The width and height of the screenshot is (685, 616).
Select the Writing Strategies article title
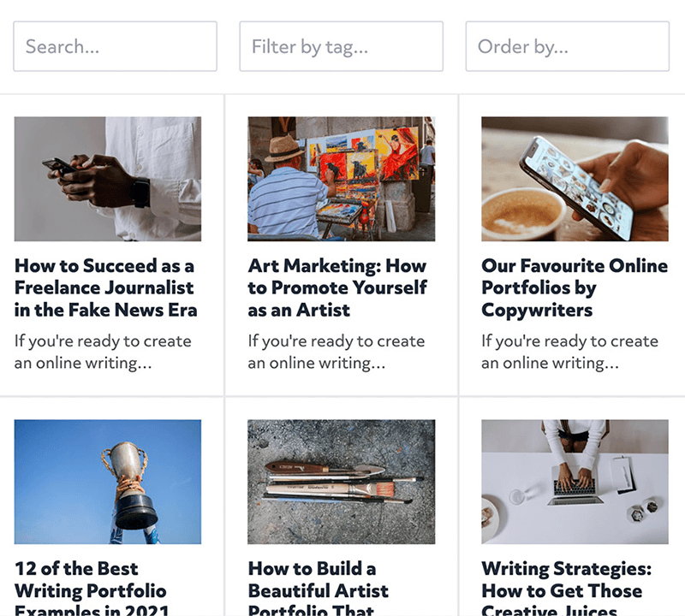[x=566, y=590]
